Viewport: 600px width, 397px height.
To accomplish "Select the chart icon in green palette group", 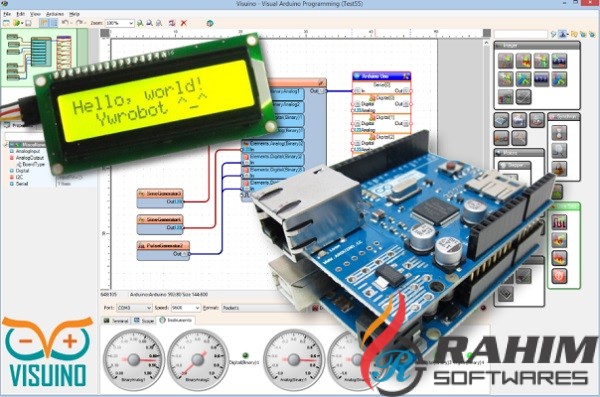I will click(x=559, y=222).
